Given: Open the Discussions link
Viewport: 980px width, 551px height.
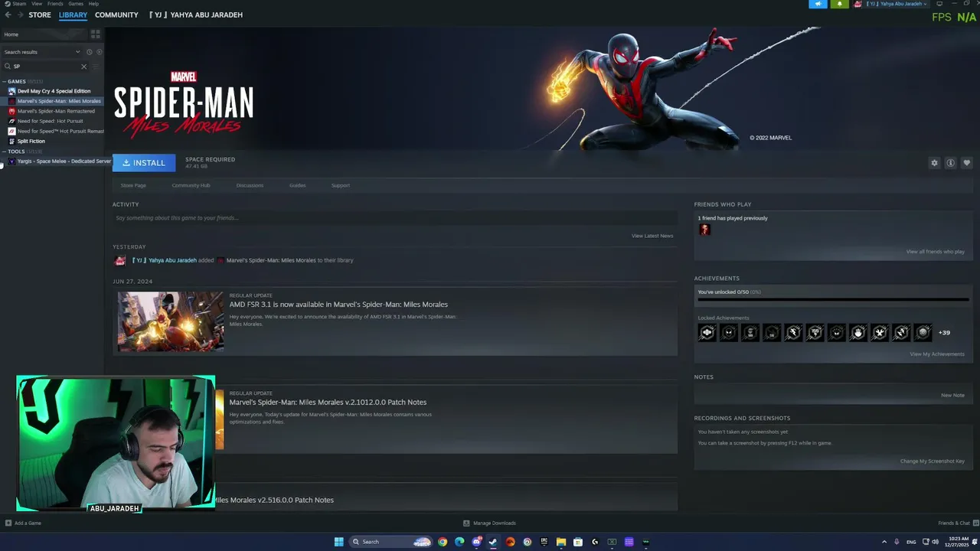Looking at the screenshot, I should click(250, 185).
